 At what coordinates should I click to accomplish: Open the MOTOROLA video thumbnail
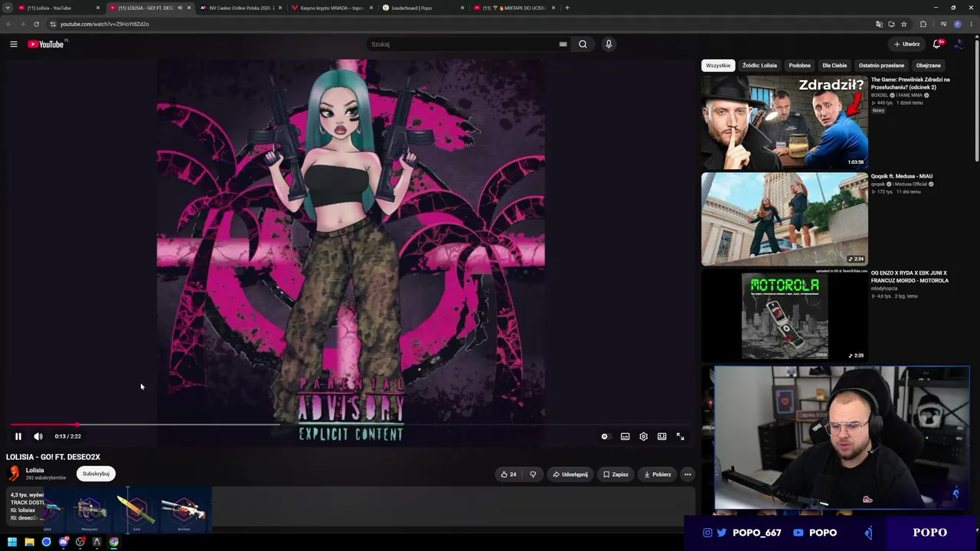coord(785,315)
